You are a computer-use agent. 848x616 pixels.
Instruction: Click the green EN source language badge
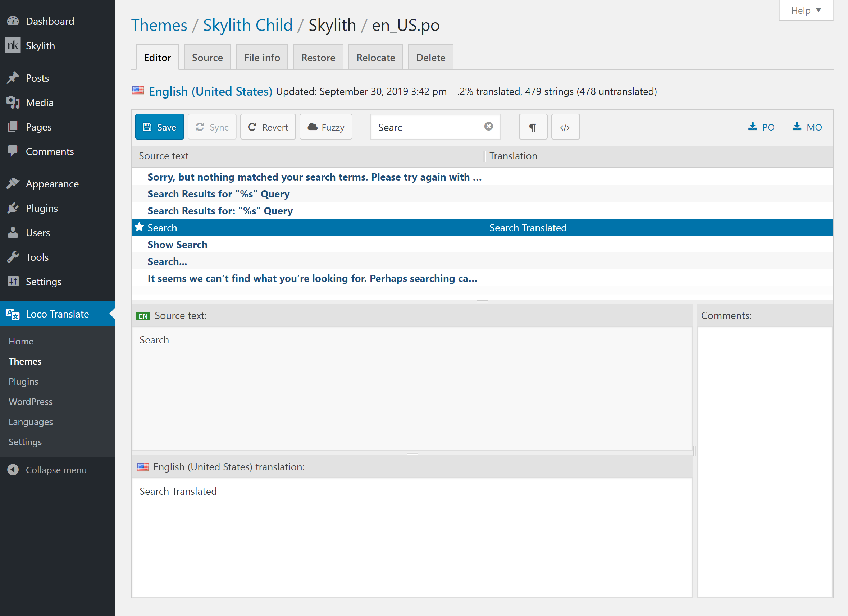[x=143, y=316]
